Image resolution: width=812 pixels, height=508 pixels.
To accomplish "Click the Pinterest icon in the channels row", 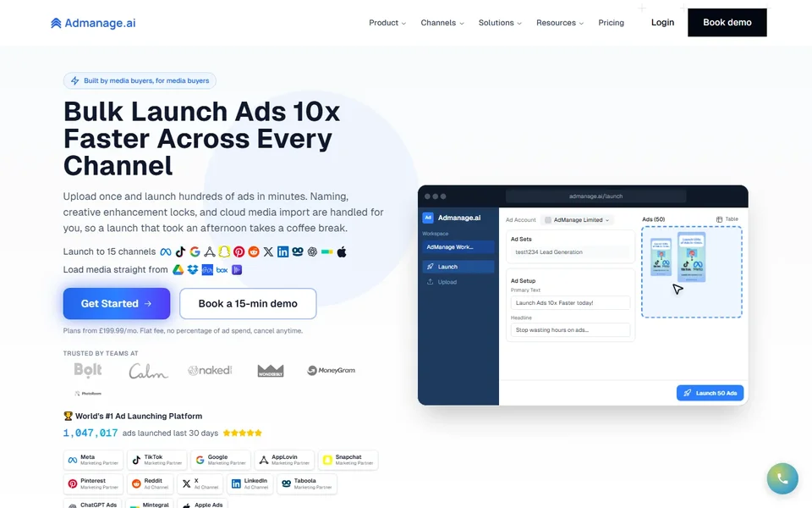I will point(239,252).
